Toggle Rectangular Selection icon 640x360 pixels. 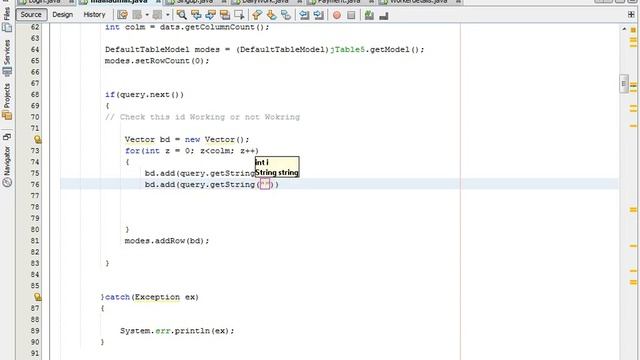pos(240,15)
